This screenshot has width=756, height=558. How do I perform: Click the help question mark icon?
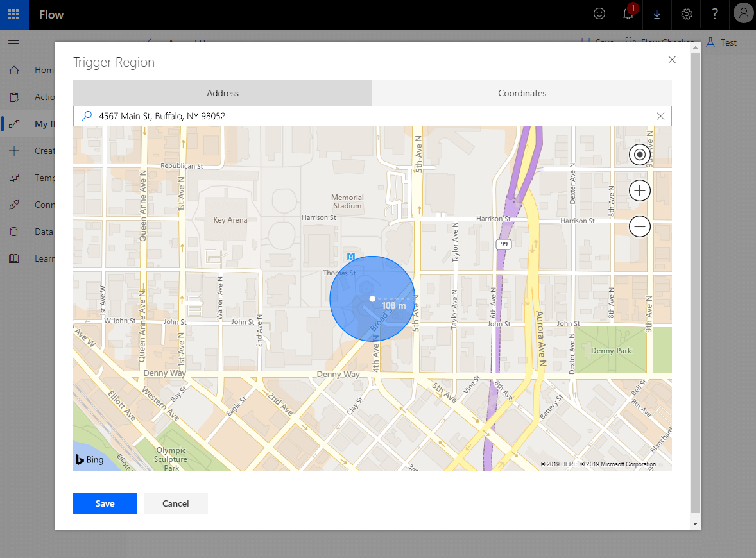715,14
